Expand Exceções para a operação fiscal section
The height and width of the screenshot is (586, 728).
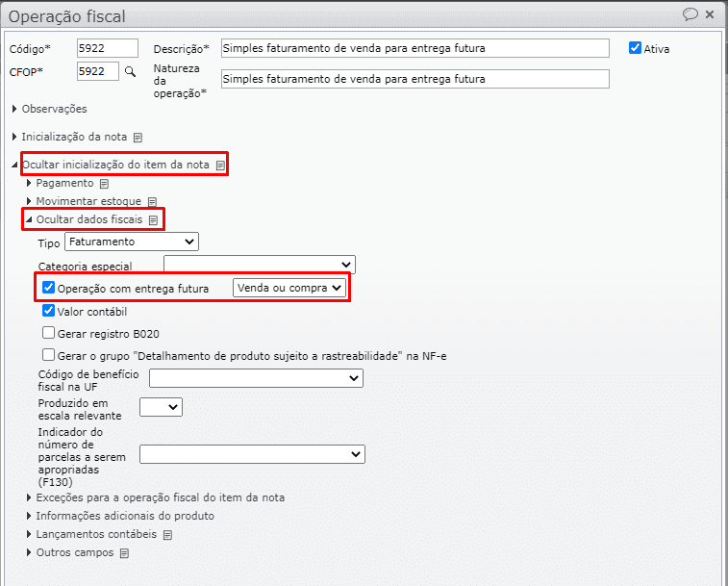160,497
